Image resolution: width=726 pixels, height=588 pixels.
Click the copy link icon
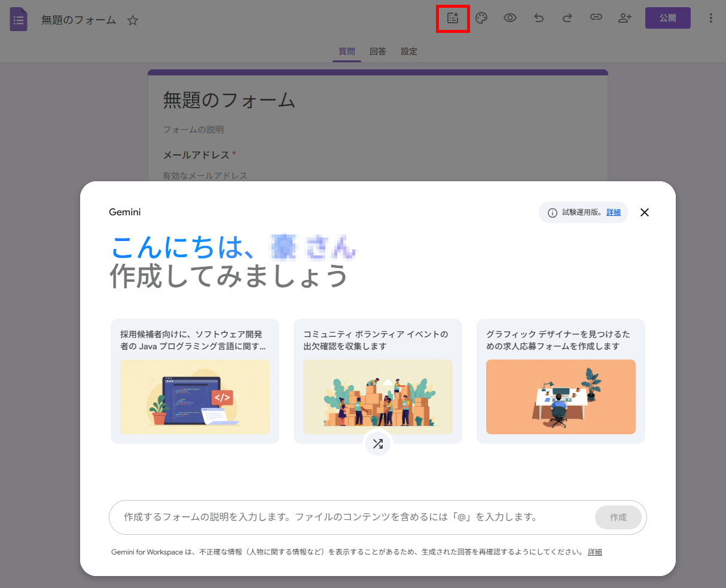596,18
